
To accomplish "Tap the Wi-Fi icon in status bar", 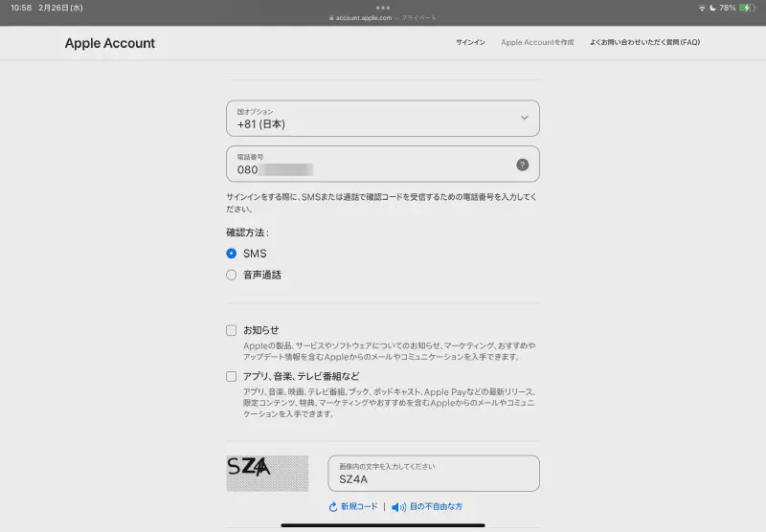I will coord(701,8).
